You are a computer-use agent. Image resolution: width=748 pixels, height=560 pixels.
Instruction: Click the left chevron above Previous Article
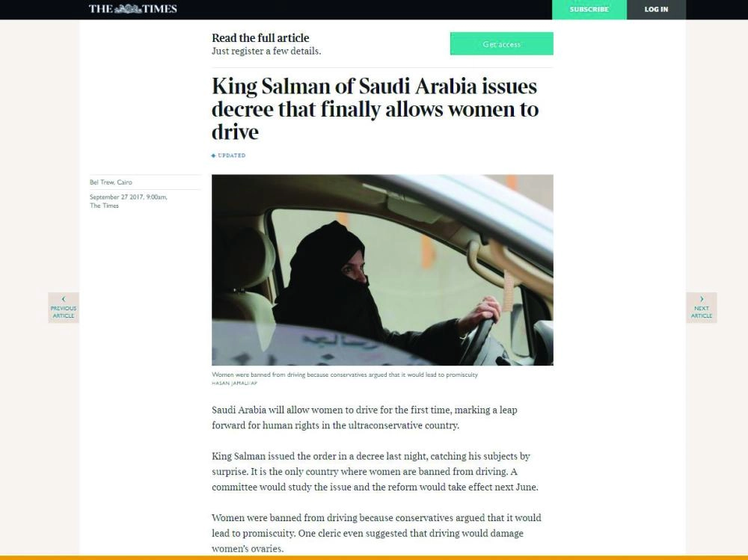click(x=64, y=299)
